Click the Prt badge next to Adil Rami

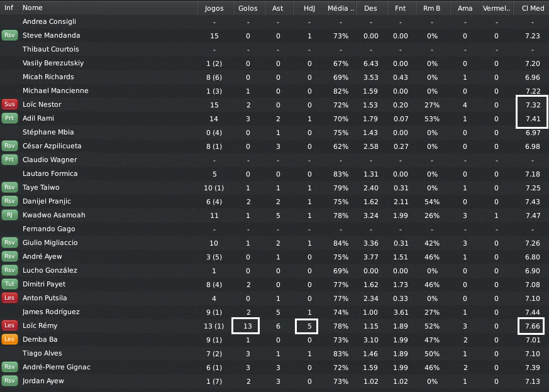coord(9,118)
